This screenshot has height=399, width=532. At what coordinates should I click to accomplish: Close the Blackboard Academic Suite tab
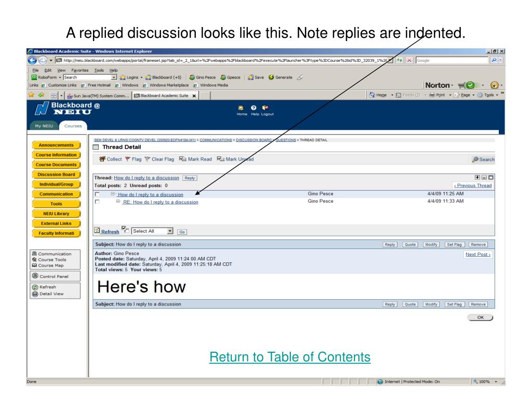[x=194, y=96]
